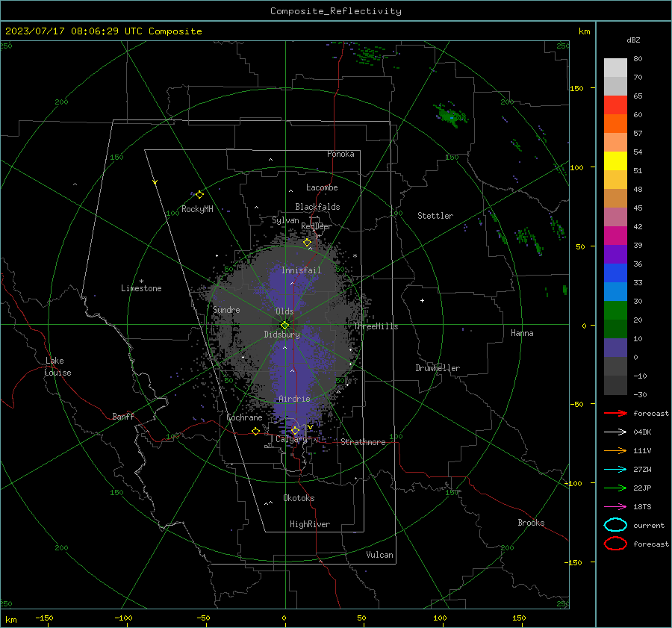This screenshot has height=628, width=672.
Task: Click the white plus marker west of Hanna
Action: pyautogui.click(x=422, y=300)
